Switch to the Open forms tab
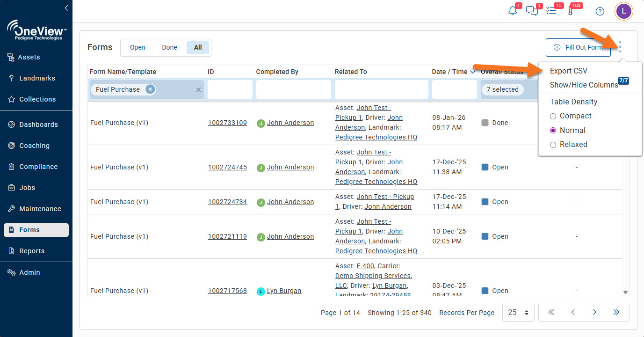The height and width of the screenshot is (337, 644). tap(137, 47)
